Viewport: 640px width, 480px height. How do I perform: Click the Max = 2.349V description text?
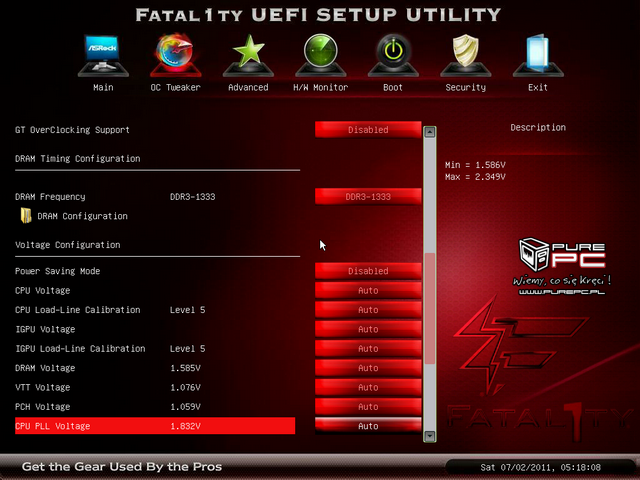point(475,177)
